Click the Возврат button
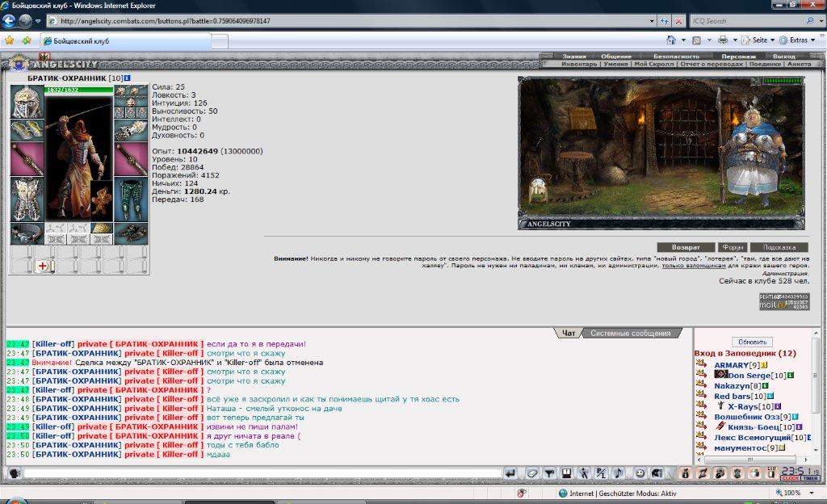Screen dimensions: 827x504 686,247
